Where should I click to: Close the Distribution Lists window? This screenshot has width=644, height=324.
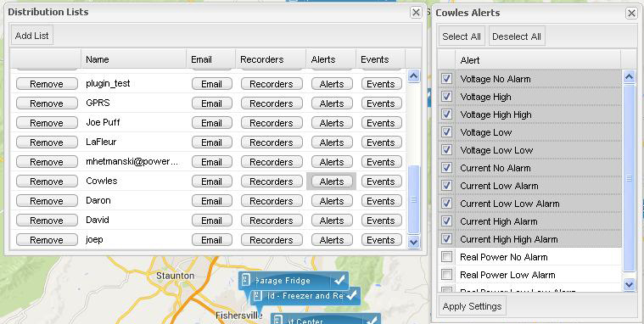tap(416, 13)
